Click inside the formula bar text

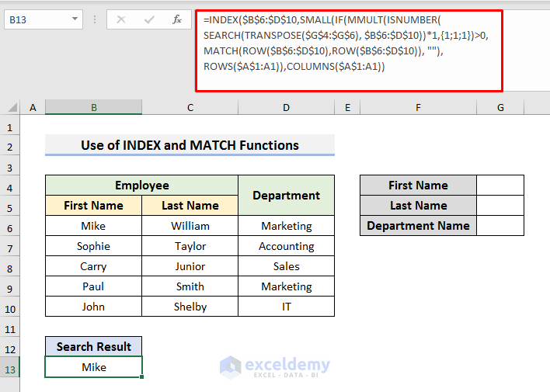click(x=349, y=50)
